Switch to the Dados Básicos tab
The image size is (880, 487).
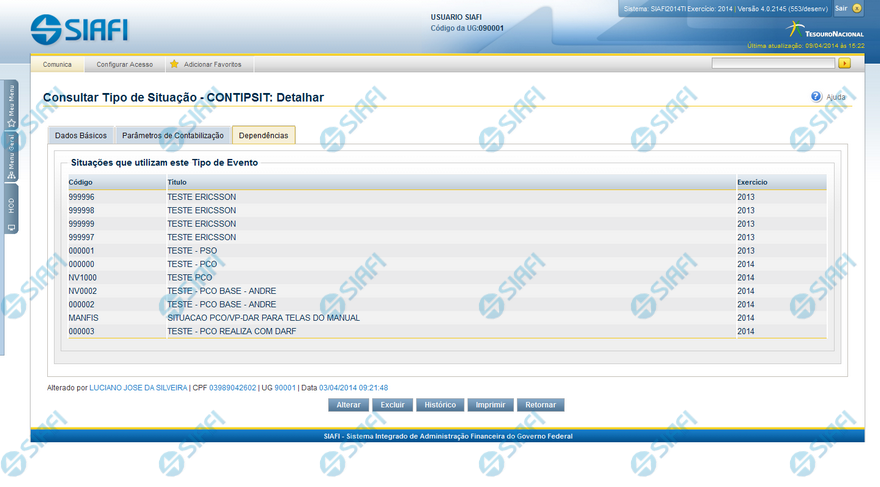tap(80, 135)
